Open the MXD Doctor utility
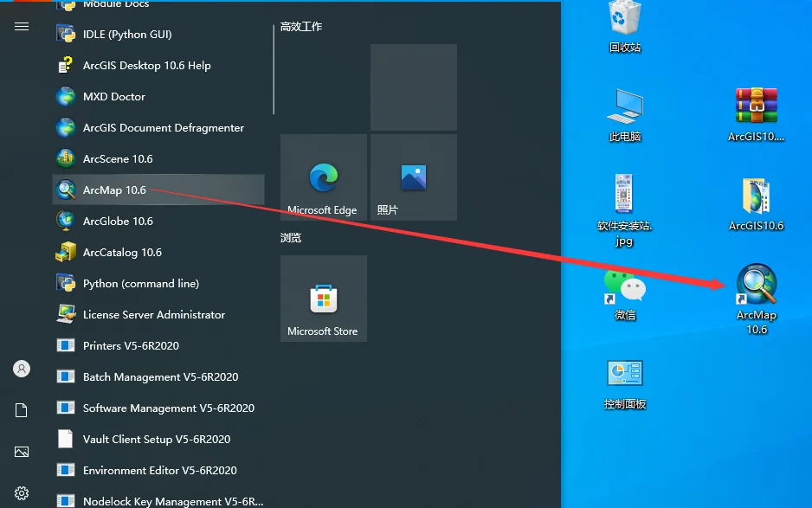This screenshot has height=508, width=812. coord(158,96)
